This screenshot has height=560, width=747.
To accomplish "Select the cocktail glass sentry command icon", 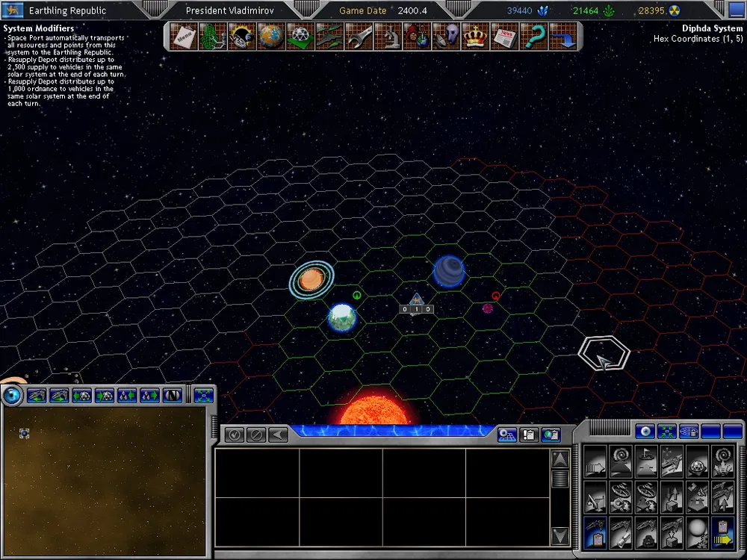I will coord(595,497).
